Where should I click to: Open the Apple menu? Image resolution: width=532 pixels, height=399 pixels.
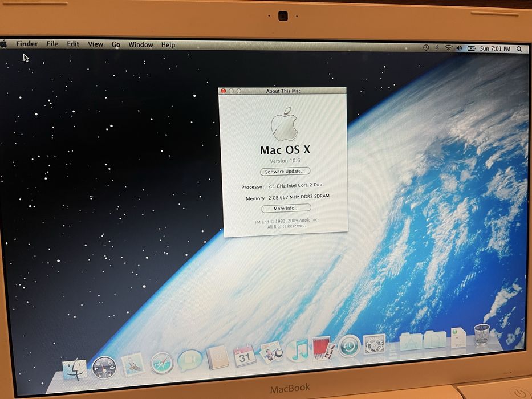pos(4,44)
